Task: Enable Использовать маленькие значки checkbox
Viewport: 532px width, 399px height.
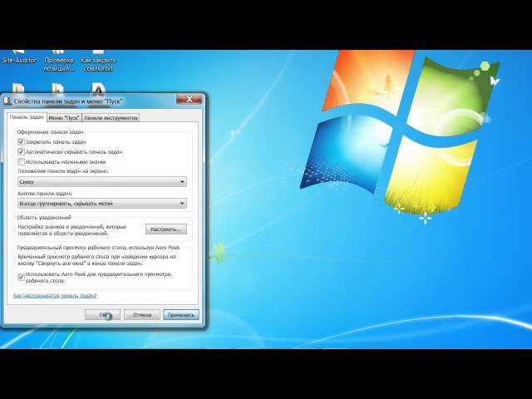Action: pos(21,161)
